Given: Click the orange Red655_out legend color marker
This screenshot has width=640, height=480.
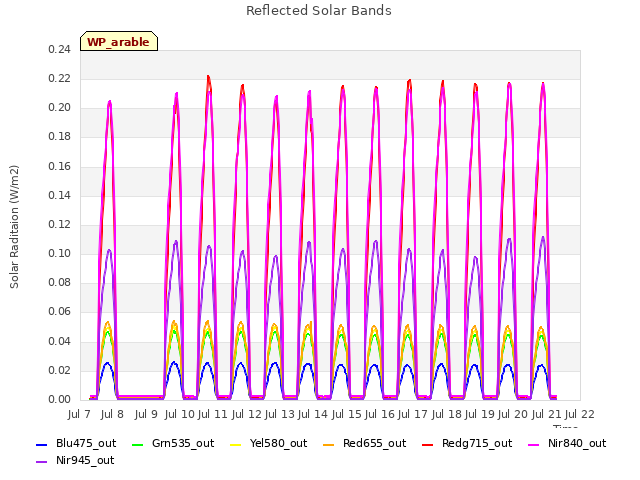Looking at the screenshot, I should 329,444.
